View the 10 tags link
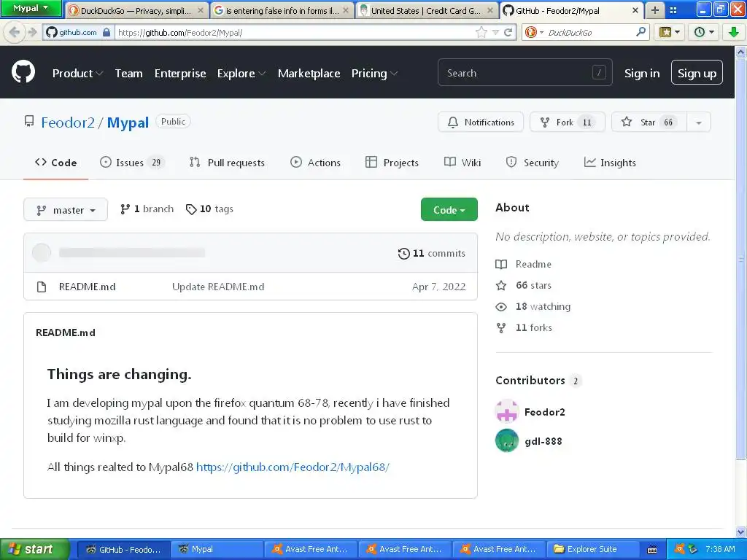This screenshot has width=747, height=560. (x=209, y=209)
